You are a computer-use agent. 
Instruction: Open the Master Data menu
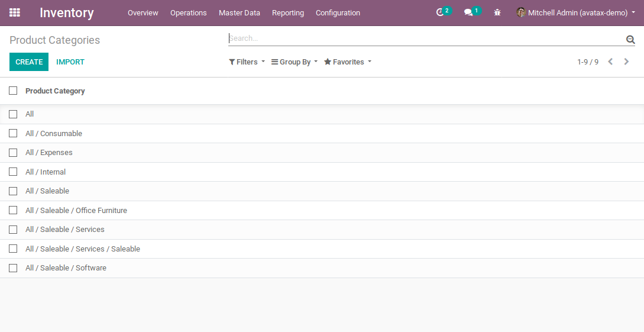click(239, 13)
